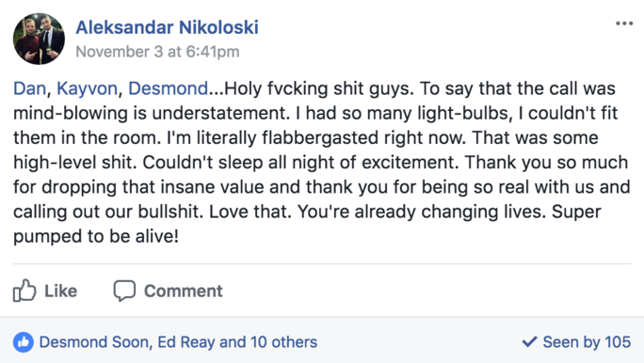Click the blue like reaction badge
The height and width of the screenshot is (363, 644).
click(24, 342)
